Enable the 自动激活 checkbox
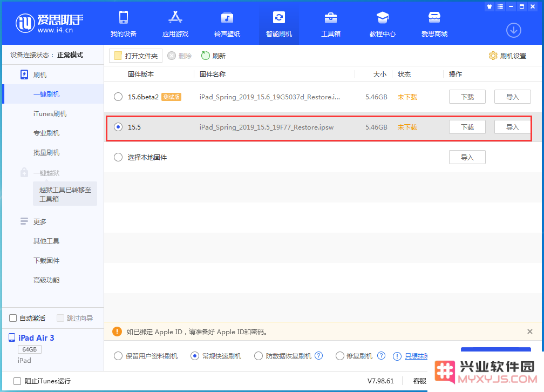The height and width of the screenshot is (392, 544). tap(13, 318)
